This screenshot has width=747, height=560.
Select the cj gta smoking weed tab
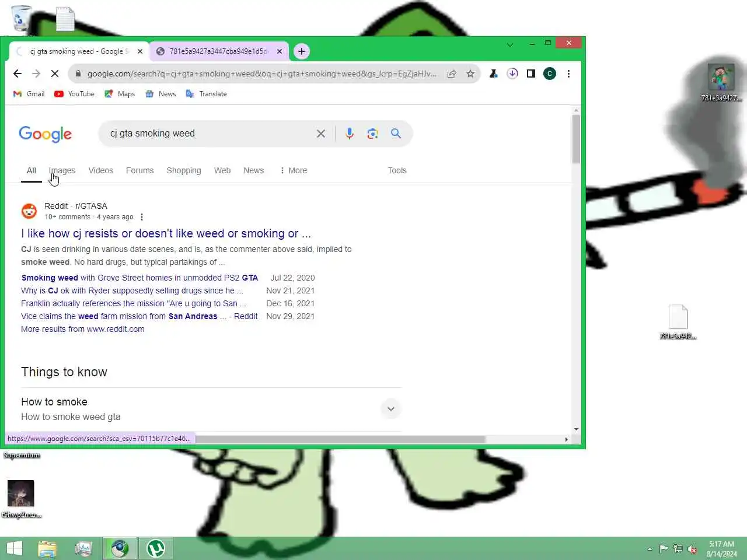pyautogui.click(x=79, y=51)
